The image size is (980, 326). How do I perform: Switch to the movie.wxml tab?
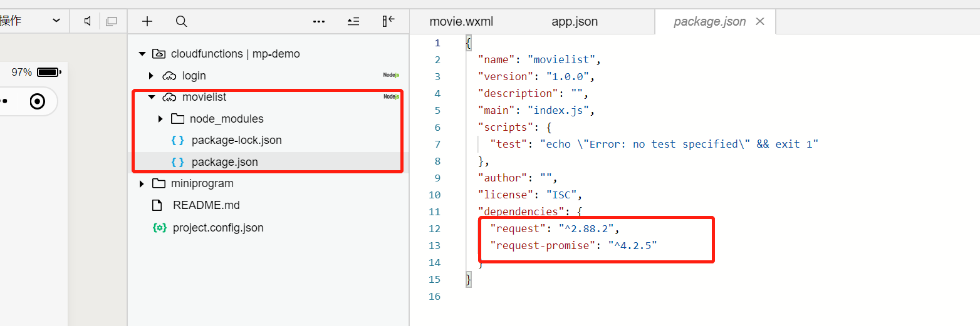pyautogui.click(x=461, y=22)
